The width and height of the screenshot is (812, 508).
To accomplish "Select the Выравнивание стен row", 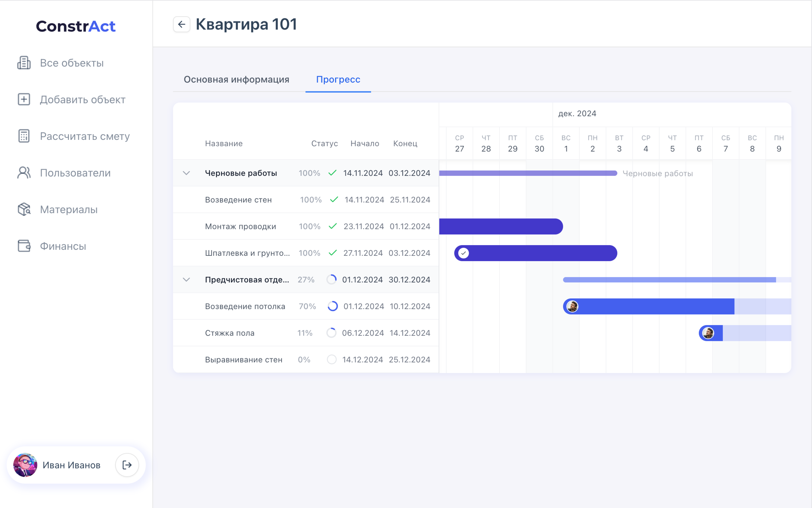I will pyautogui.click(x=306, y=360).
